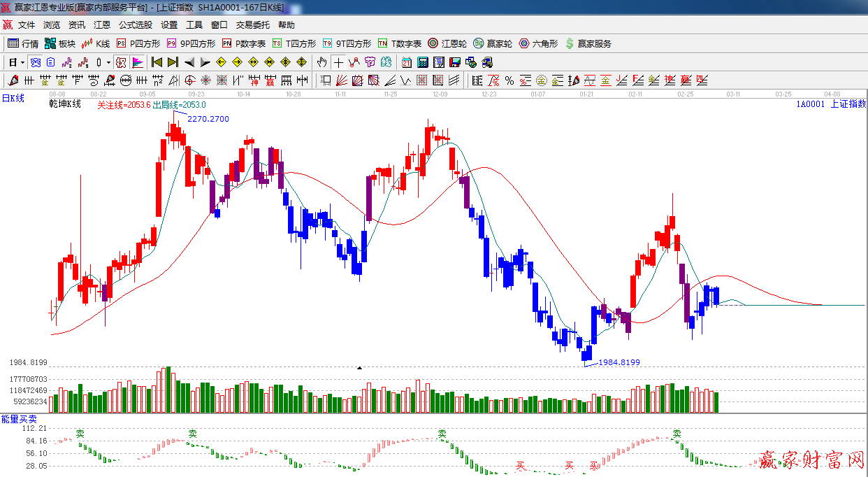Click the hand pan tool icon
Screen dimensions: 868x477
(321, 62)
